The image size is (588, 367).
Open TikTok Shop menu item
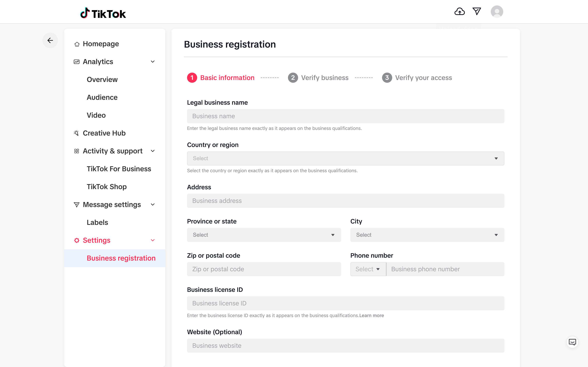107,187
